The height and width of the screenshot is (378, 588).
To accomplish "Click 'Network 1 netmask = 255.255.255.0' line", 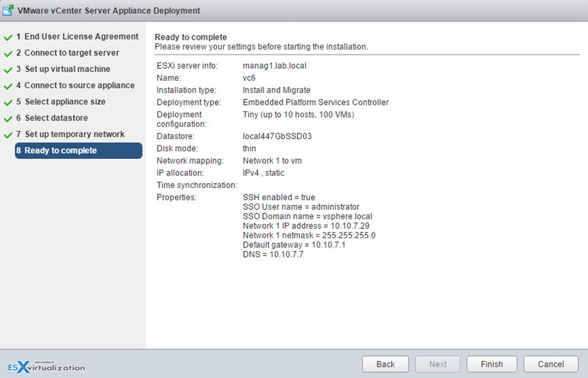I will point(309,235).
